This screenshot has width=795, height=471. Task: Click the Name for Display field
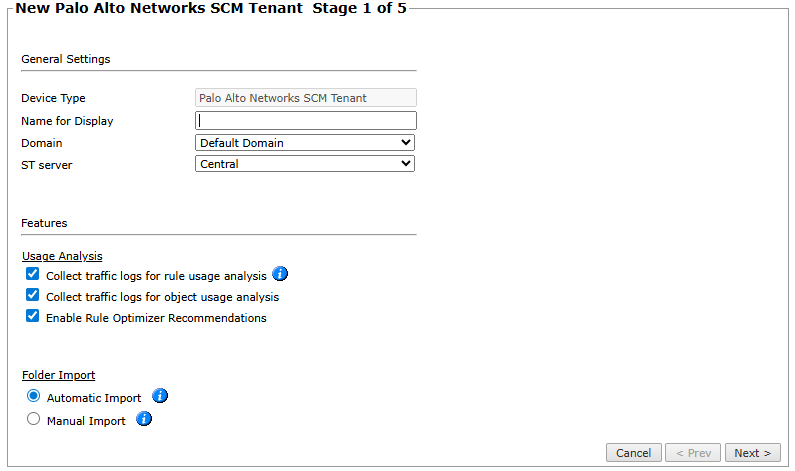click(305, 121)
